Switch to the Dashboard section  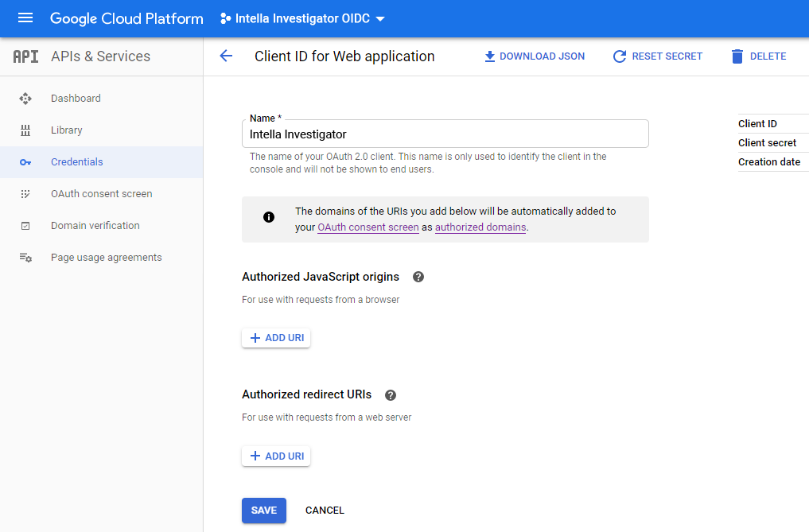tap(76, 97)
